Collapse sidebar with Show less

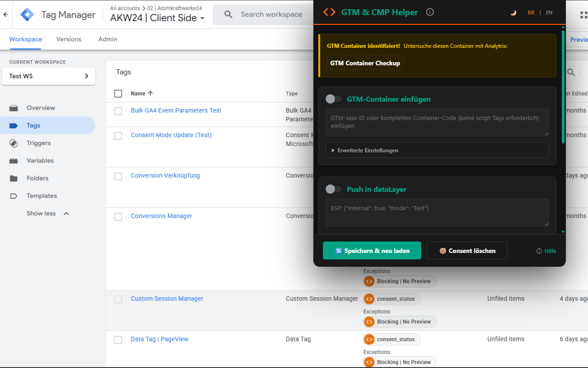tap(48, 213)
